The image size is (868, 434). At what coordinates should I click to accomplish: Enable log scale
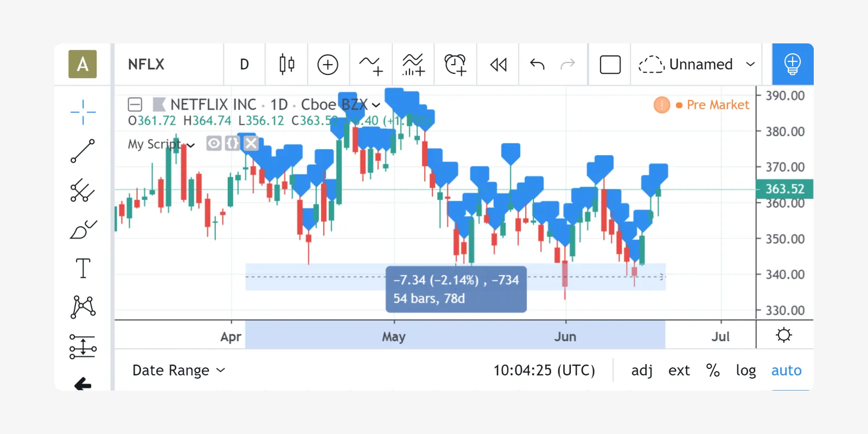tap(746, 370)
